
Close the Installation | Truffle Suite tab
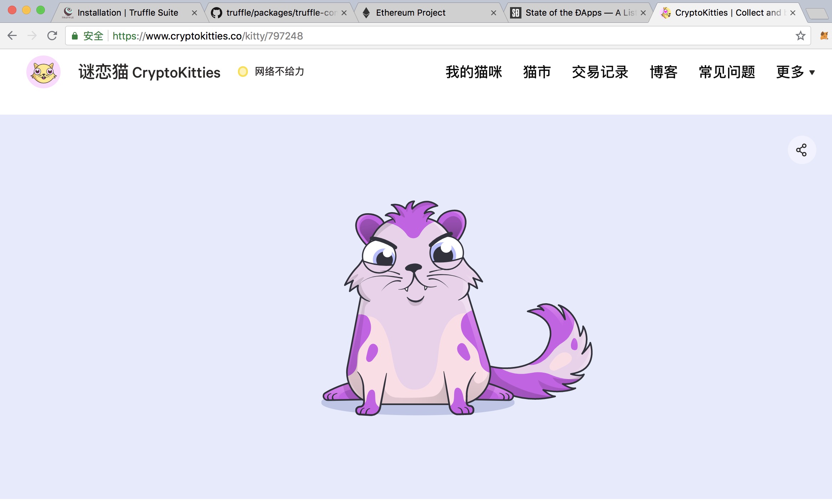click(194, 13)
